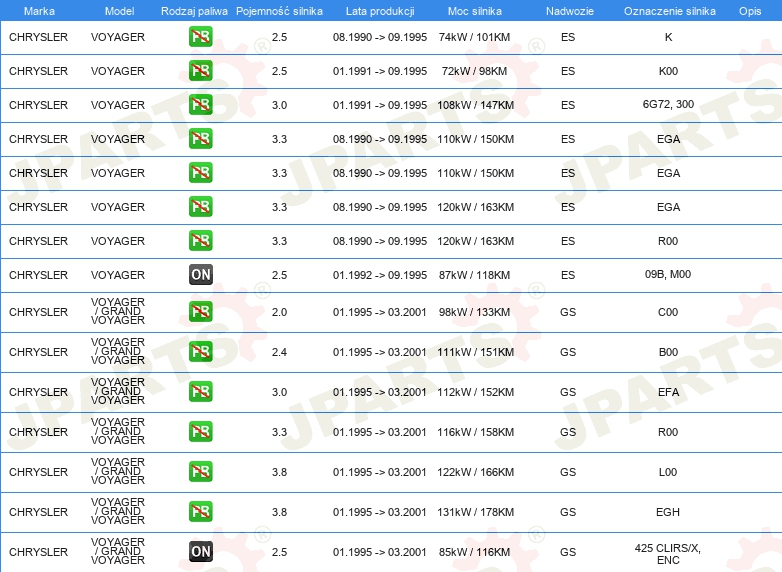Select the engine code cell EGH
The width and height of the screenshot is (782, 572).
[x=668, y=512]
